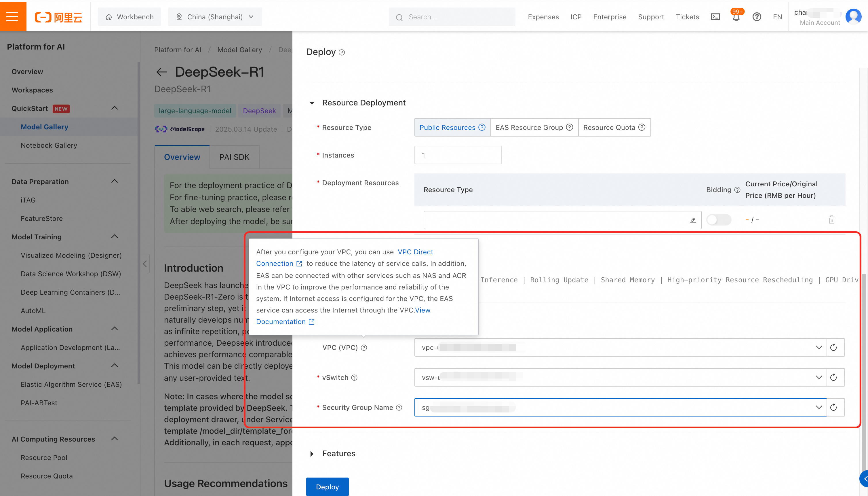The height and width of the screenshot is (496, 868).
Task: Click the VPC help icon
Action: click(364, 347)
